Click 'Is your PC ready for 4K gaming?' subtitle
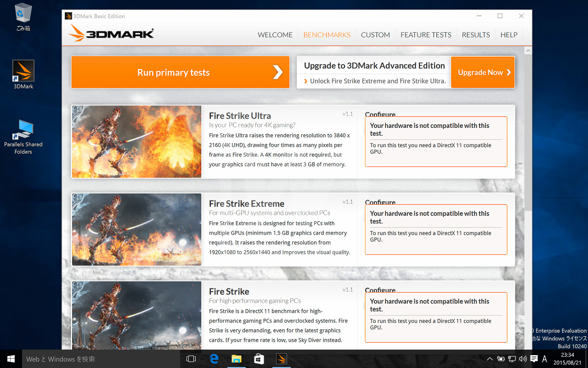Viewport: 588px width, 368px height. [252, 125]
